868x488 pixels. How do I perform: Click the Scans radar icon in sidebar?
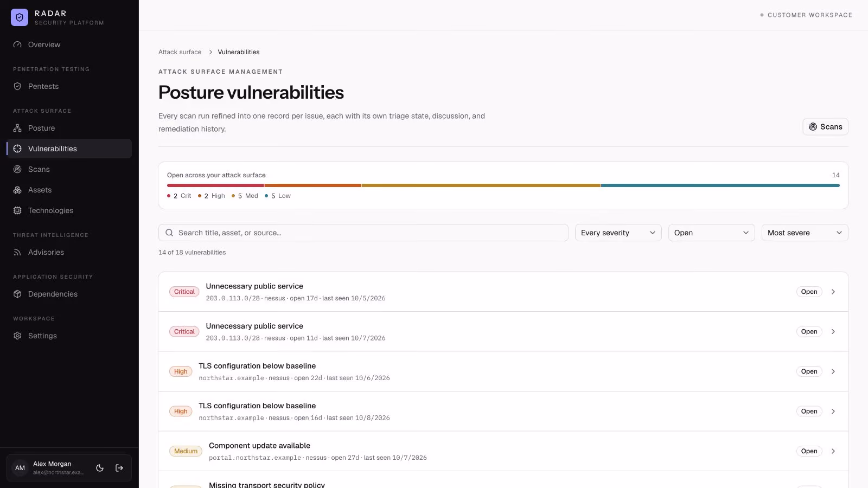(17, 169)
